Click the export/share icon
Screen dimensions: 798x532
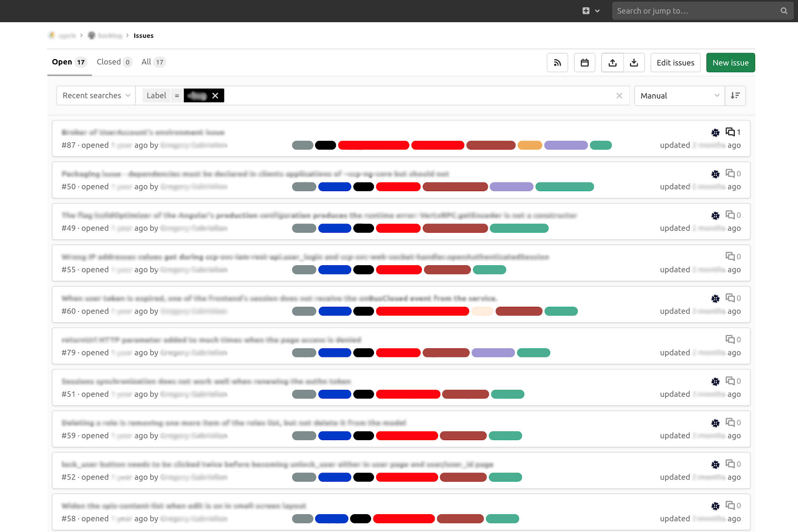point(612,62)
